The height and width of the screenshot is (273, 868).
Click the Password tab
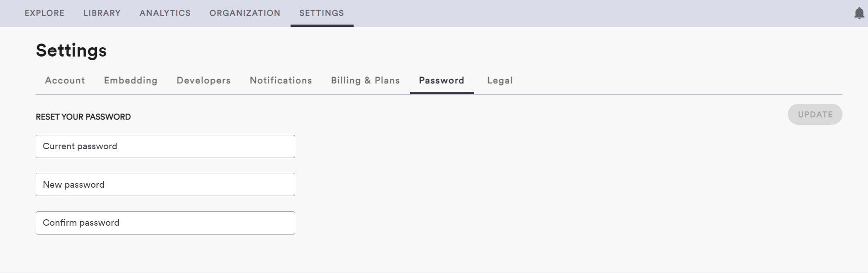point(442,80)
